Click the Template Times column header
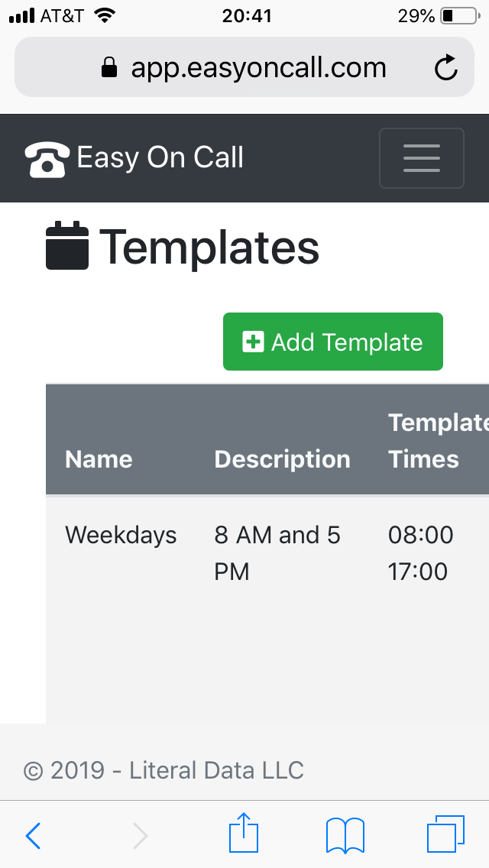Viewport: 489px width, 868px height. pos(436,441)
